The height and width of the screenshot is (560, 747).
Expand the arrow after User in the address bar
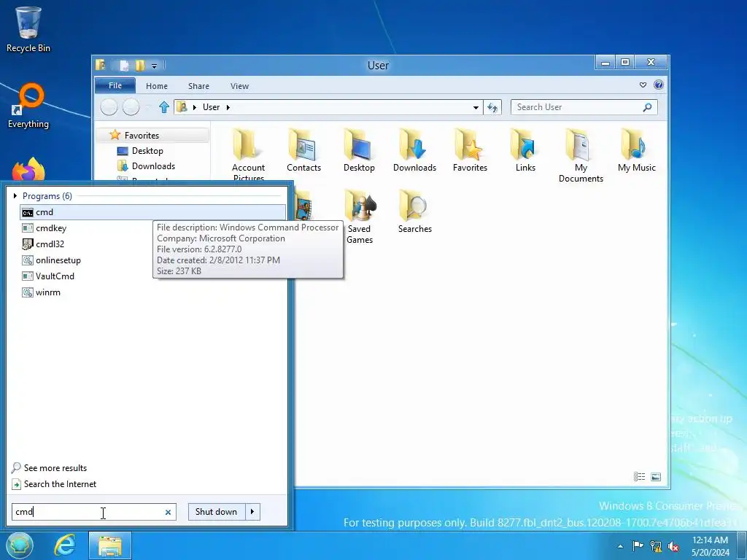coord(228,108)
